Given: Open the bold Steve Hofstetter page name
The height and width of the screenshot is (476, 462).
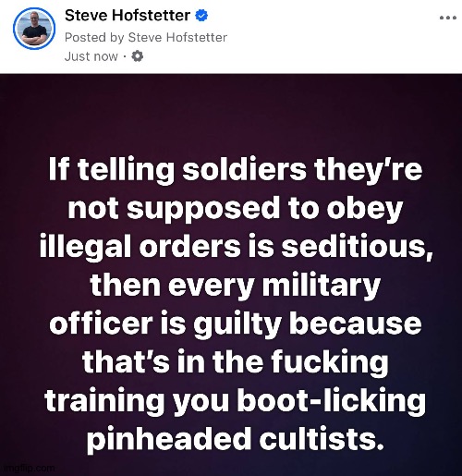Looking at the screenshot, I should (128, 16).
